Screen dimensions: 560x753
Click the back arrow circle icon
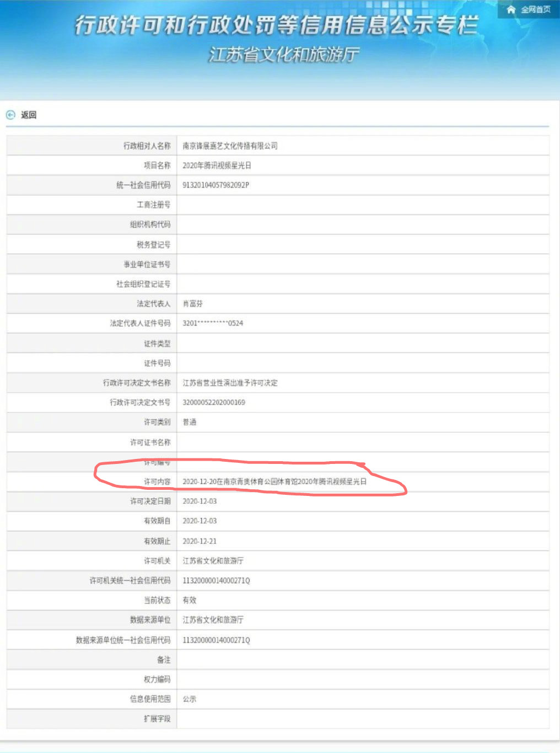point(10,115)
